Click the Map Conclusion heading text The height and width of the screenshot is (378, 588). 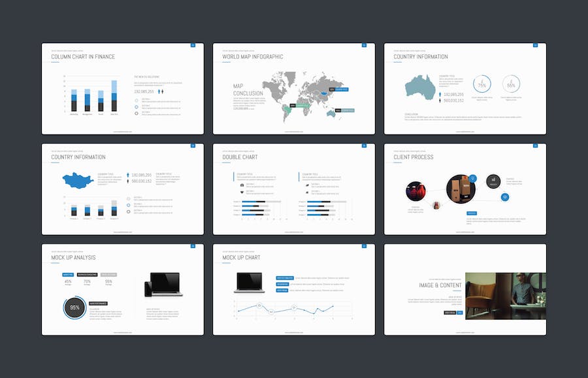click(248, 89)
